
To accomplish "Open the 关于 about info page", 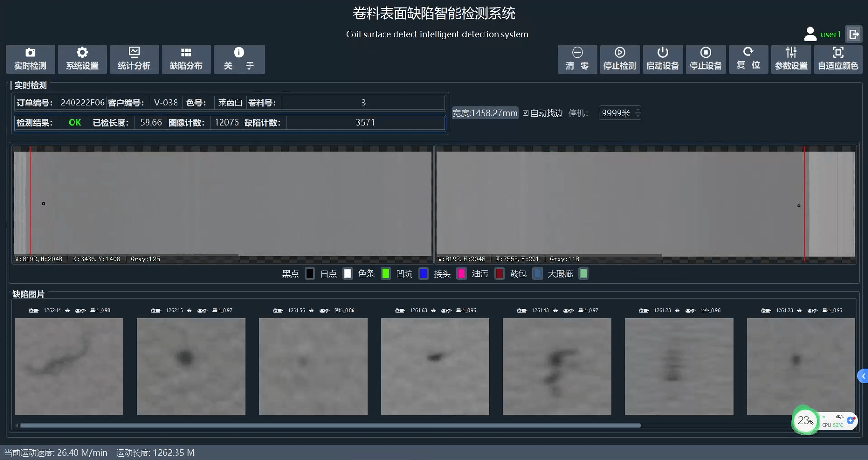I will (239, 59).
